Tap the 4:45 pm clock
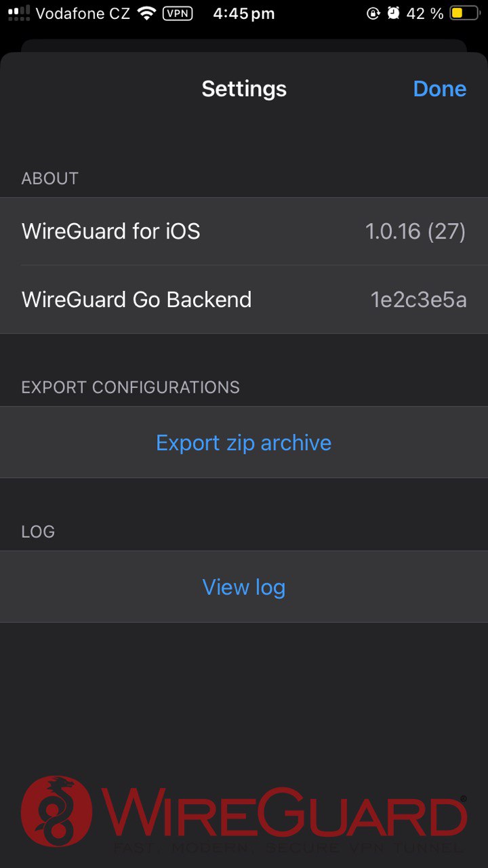The width and height of the screenshot is (488, 868). coord(243,14)
